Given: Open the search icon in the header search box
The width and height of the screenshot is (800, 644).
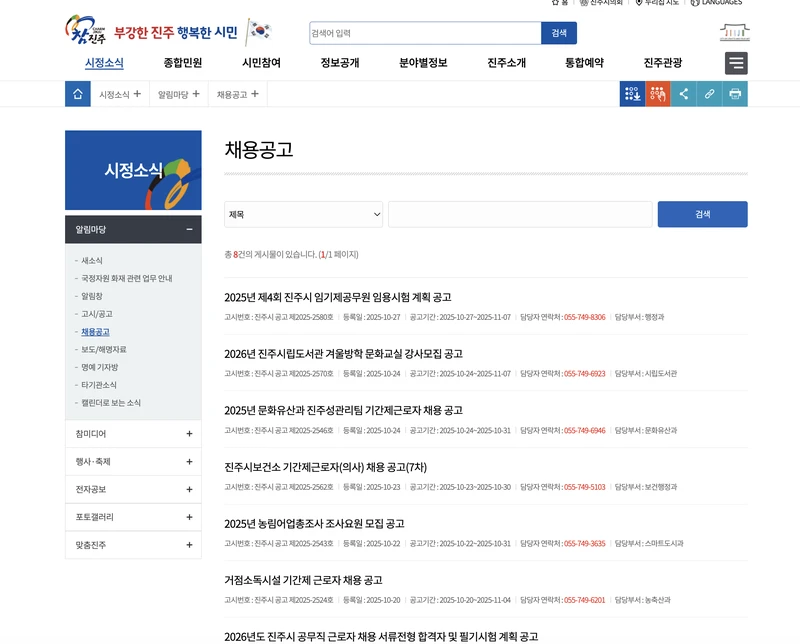Looking at the screenshot, I should [x=559, y=33].
